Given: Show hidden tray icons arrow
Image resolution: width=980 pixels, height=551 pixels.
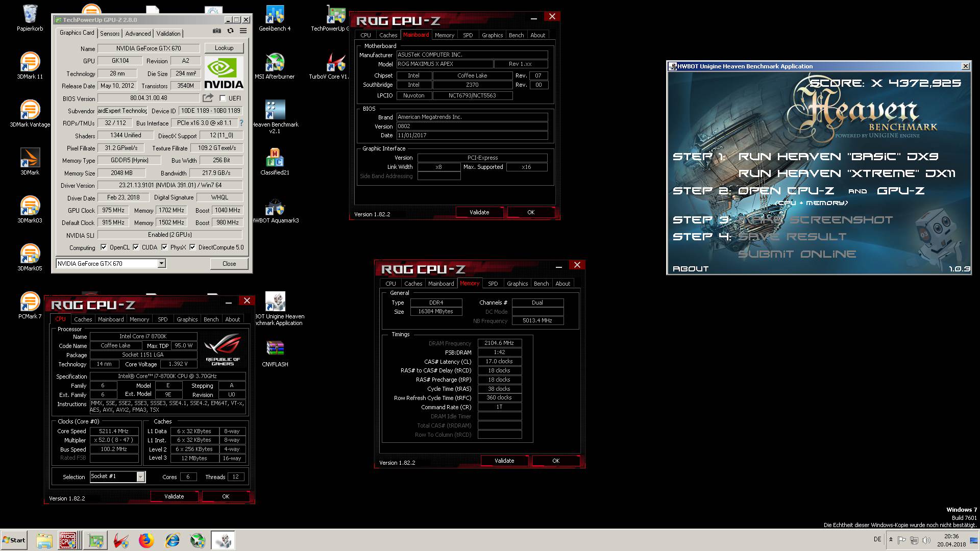Looking at the screenshot, I should click(x=891, y=540).
